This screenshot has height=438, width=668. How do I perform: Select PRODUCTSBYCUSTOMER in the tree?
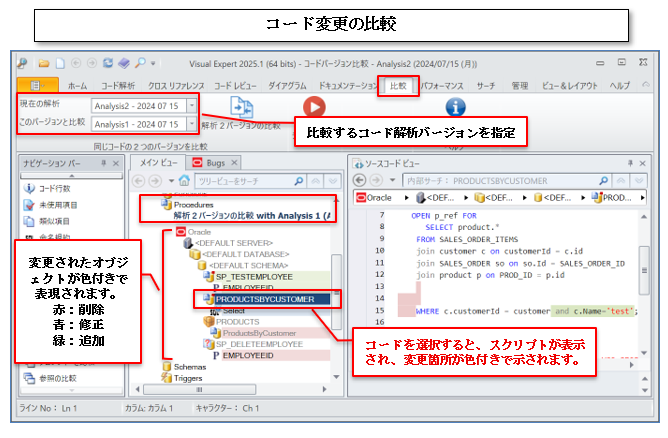[x=264, y=298]
